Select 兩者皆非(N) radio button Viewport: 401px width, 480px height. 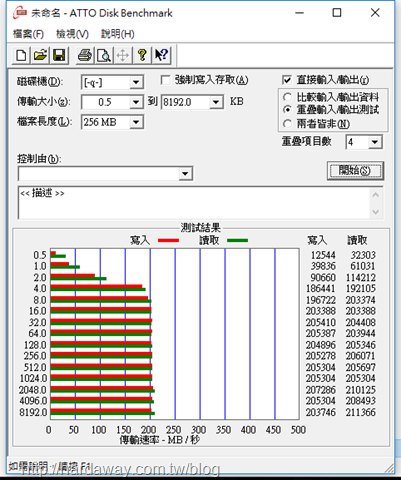coord(287,124)
